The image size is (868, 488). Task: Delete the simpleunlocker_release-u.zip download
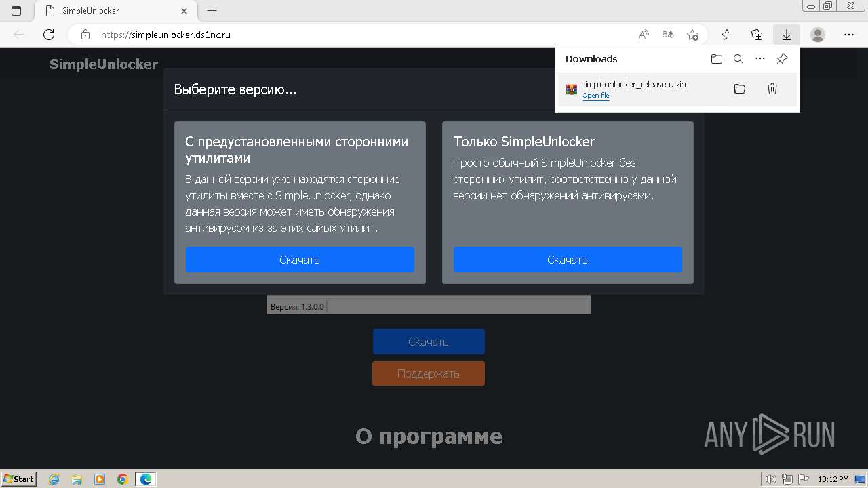click(x=772, y=89)
